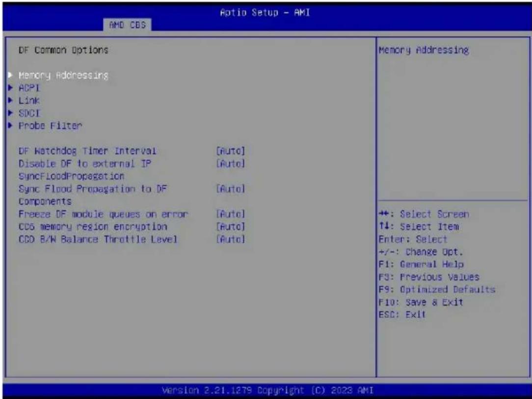Viewport: 532px width, 399px height.
Task: Select Sync Flood Propagation to DF Components
Action: (x=93, y=195)
